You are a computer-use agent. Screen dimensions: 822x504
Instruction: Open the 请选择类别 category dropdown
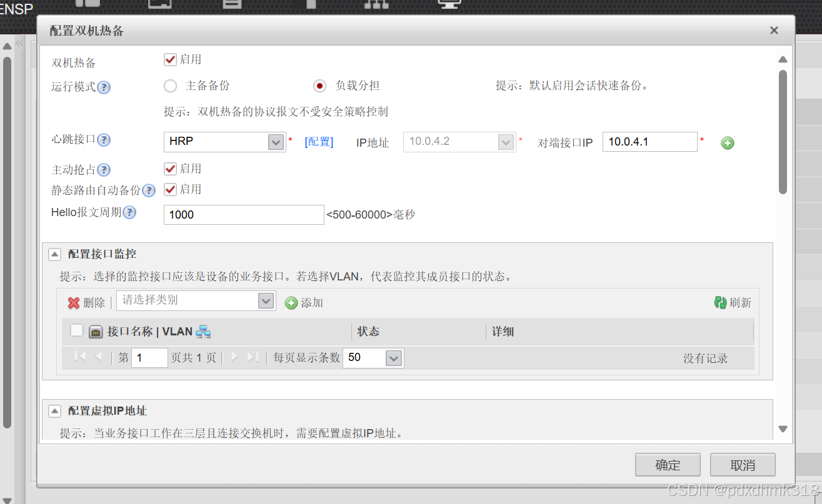pyautogui.click(x=266, y=300)
